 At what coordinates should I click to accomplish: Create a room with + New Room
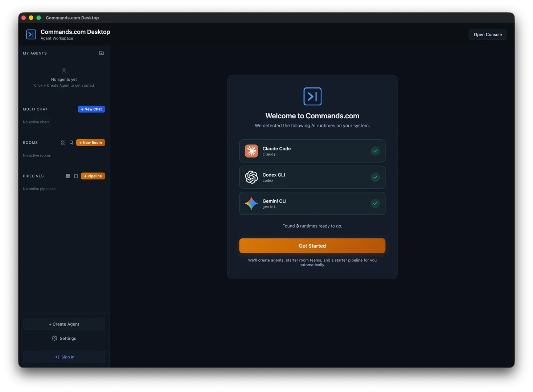click(x=91, y=143)
